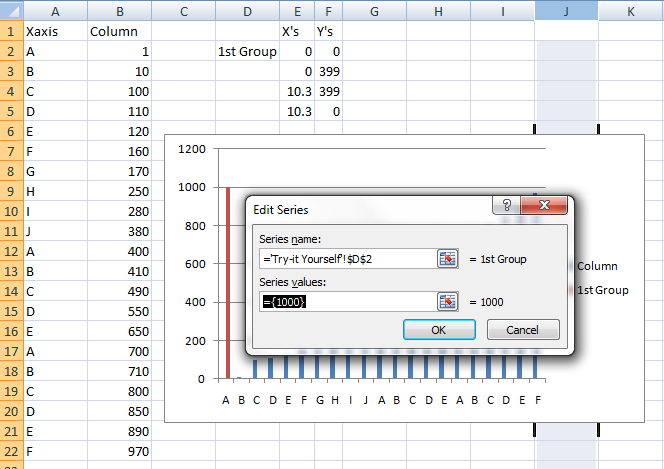Click the 'H' label on chart horizontal axis
Screen dimensions: 664x469
tap(335, 400)
